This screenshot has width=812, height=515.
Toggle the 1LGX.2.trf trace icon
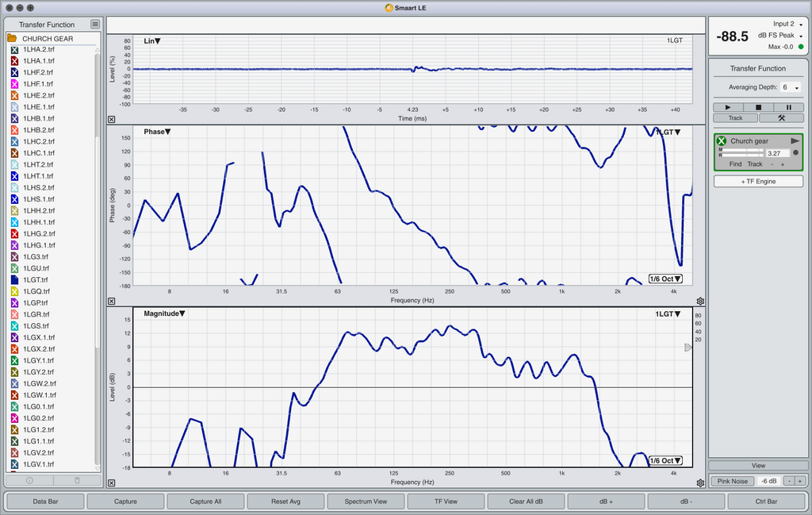[14, 349]
